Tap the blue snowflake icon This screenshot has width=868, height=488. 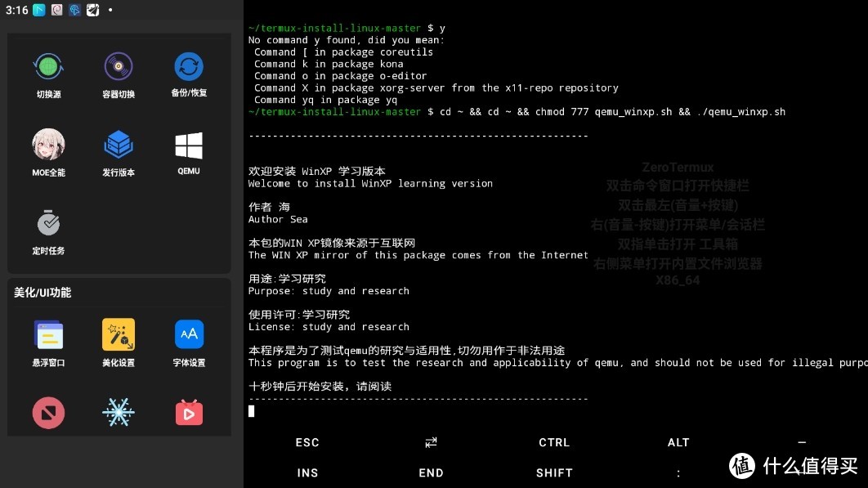[119, 413]
